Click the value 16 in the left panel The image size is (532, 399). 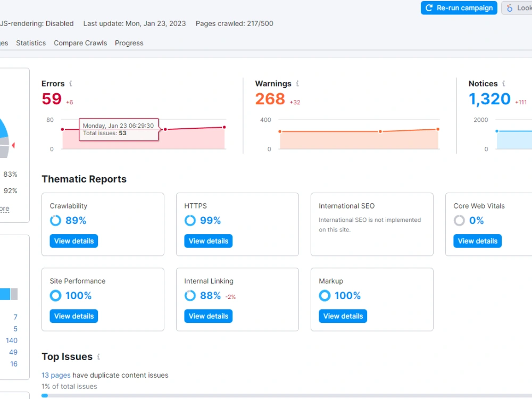coord(14,364)
